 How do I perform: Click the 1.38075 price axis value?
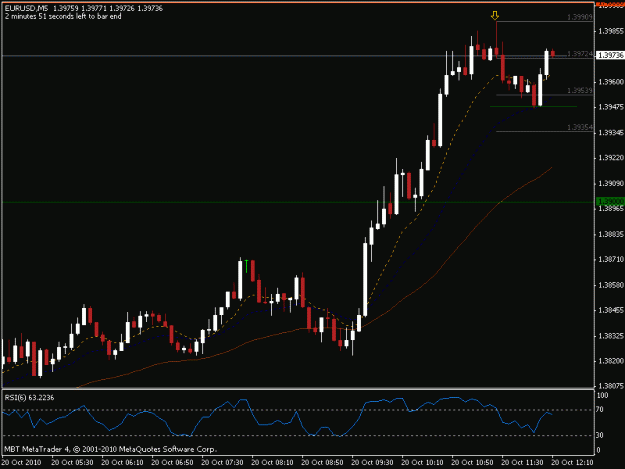611,386
